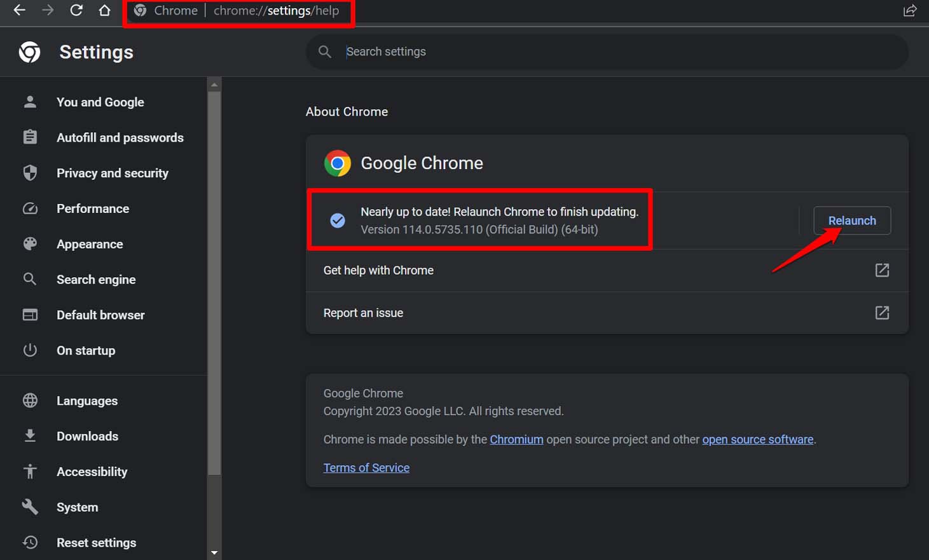Open the Terms of Service link
929x560 pixels.
point(366,467)
